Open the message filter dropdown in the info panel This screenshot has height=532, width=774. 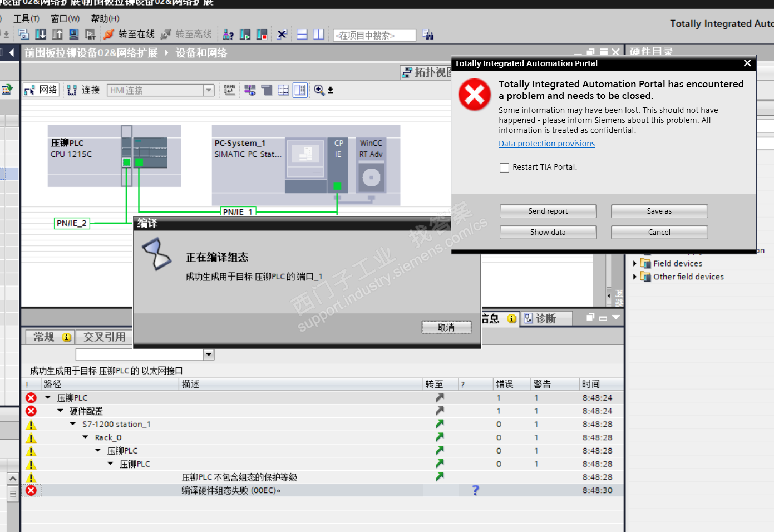click(209, 354)
